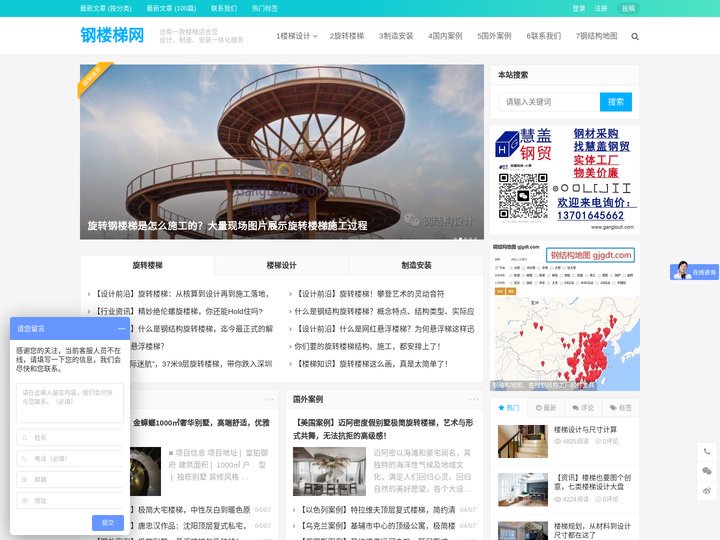Open the 楼梯设计与尺寸计算 article thumbnail
Viewport: 720px width, 540px height.
pyautogui.click(x=523, y=441)
